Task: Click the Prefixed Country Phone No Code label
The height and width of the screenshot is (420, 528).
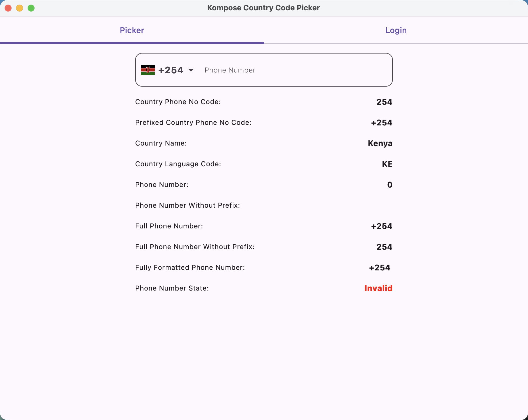Action: pyautogui.click(x=193, y=123)
